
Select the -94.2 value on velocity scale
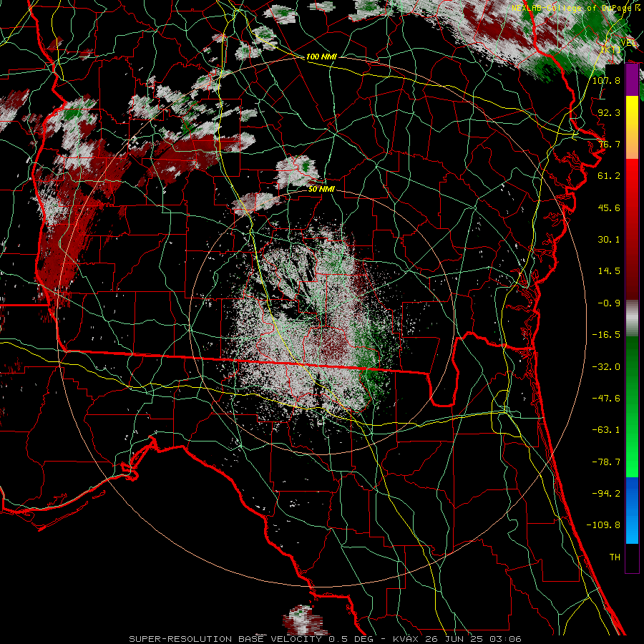606,494
